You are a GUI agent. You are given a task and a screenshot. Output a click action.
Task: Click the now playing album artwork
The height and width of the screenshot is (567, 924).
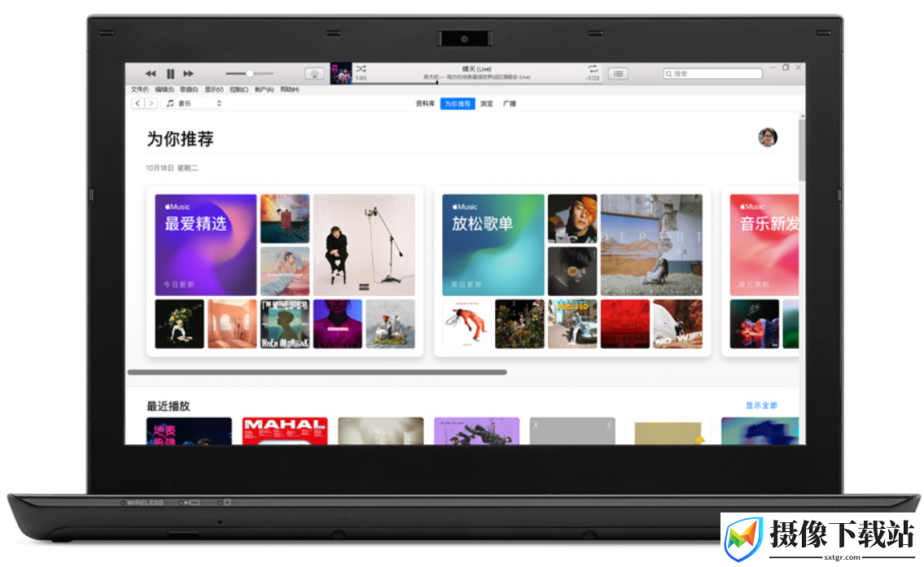341,73
